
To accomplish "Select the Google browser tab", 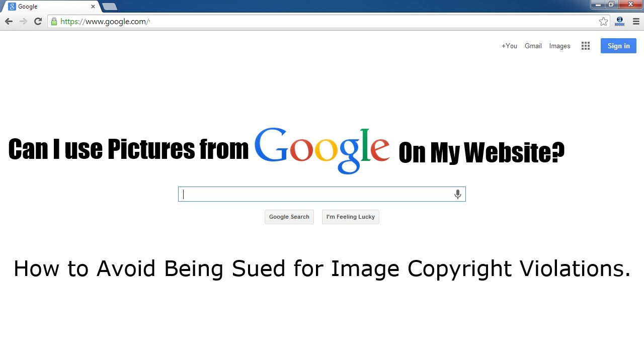I will point(51,7).
